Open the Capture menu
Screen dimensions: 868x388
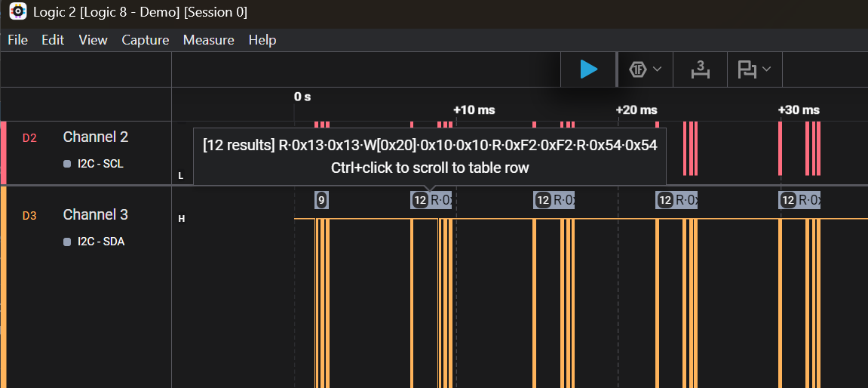(146, 40)
